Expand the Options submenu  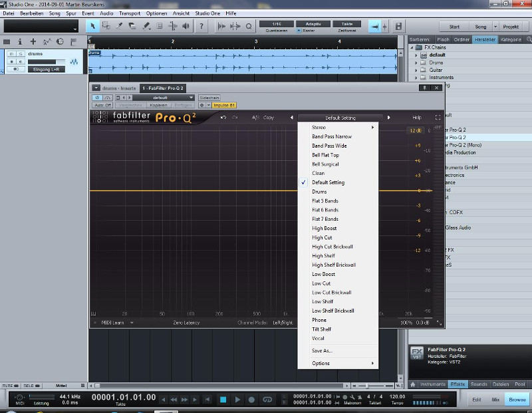click(338, 363)
